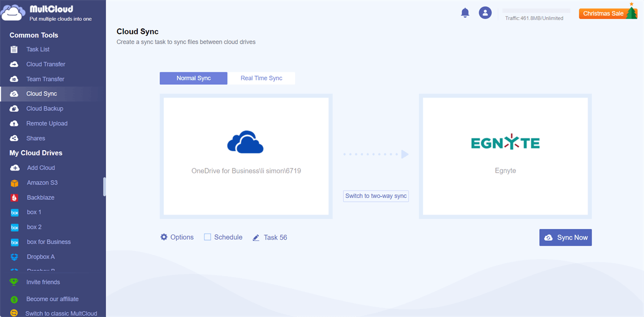
Task: Click the Cloud Sync sidebar icon
Action: coord(14,94)
